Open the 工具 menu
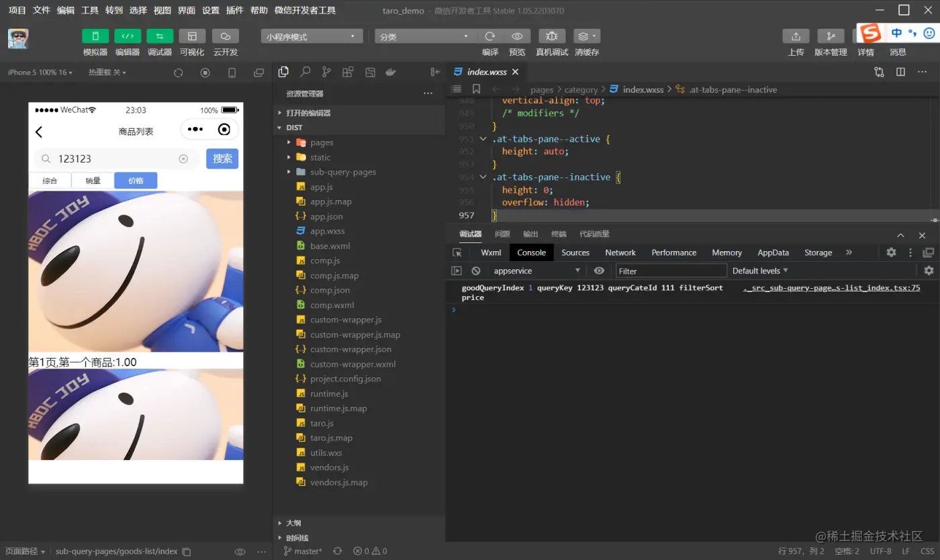The width and height of the screenshot is (940, 560). tap(90, 10)
